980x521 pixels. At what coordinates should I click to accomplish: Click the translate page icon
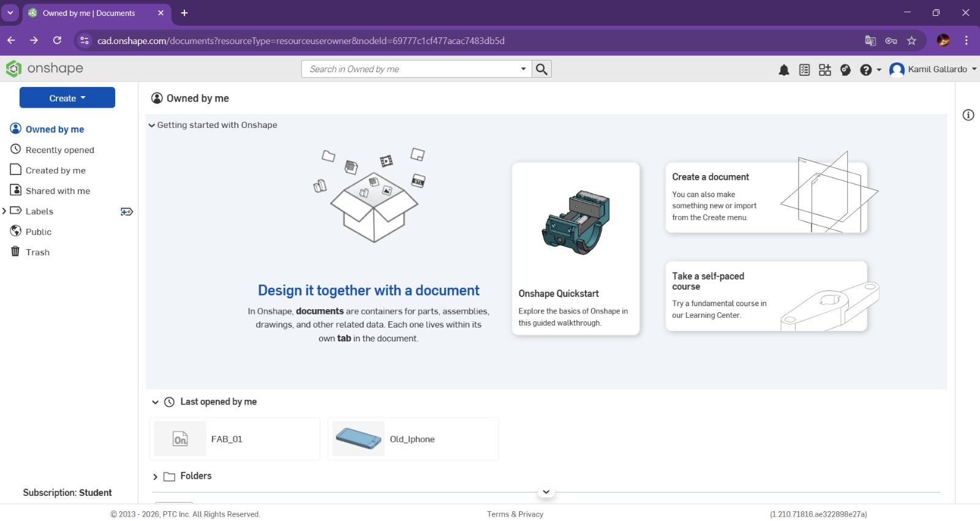point(870,41)
